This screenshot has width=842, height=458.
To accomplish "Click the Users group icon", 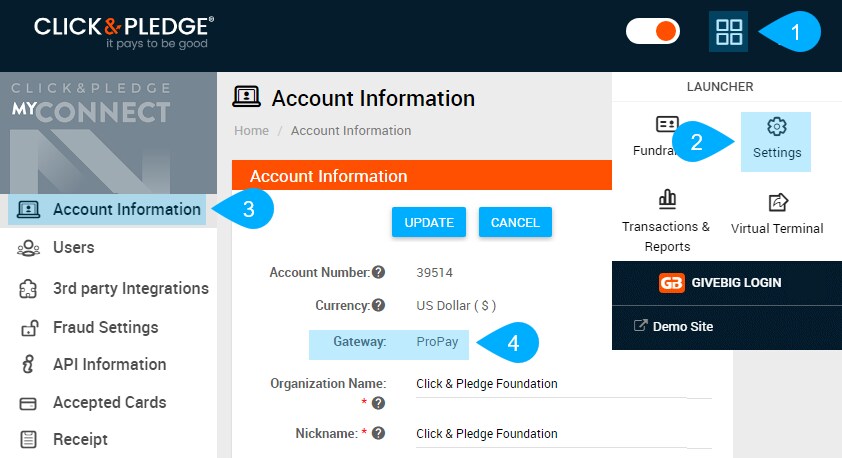I will [x=28, y=248].
